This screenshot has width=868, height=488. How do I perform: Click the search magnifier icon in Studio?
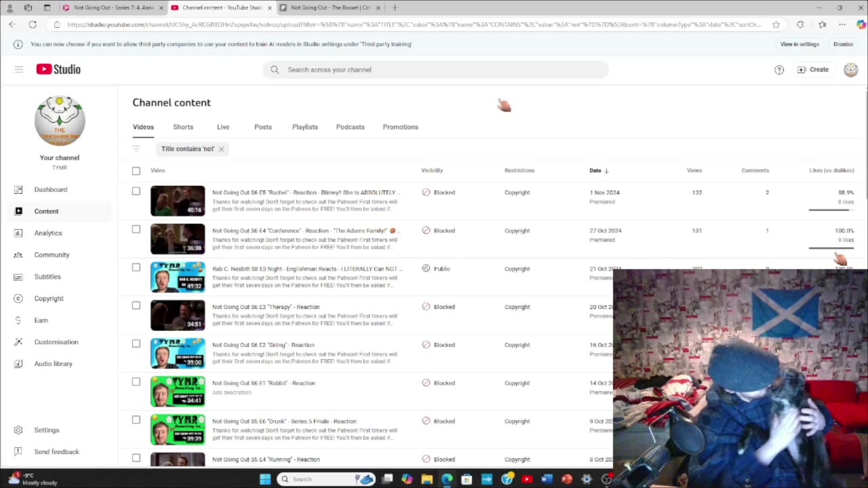[275, 70]
